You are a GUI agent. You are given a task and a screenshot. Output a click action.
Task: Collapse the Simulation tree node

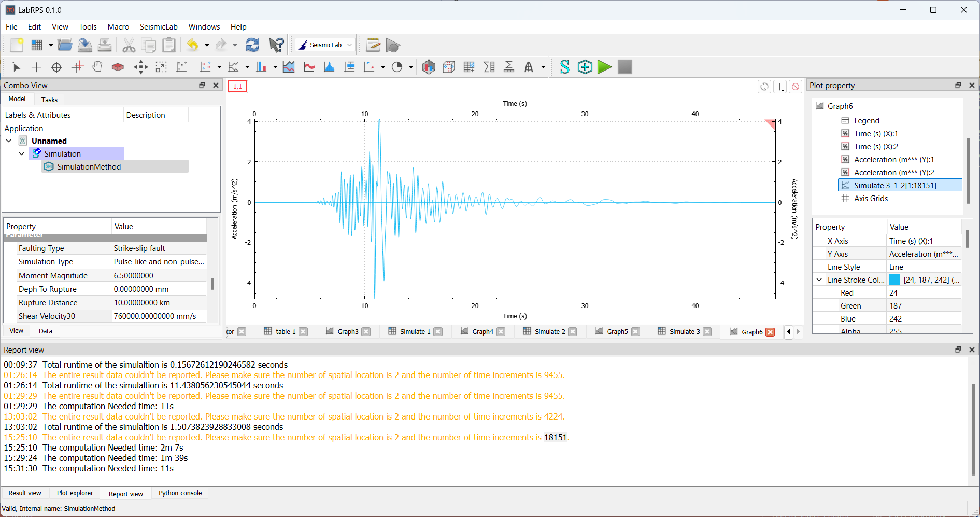(x=22, y=153)
